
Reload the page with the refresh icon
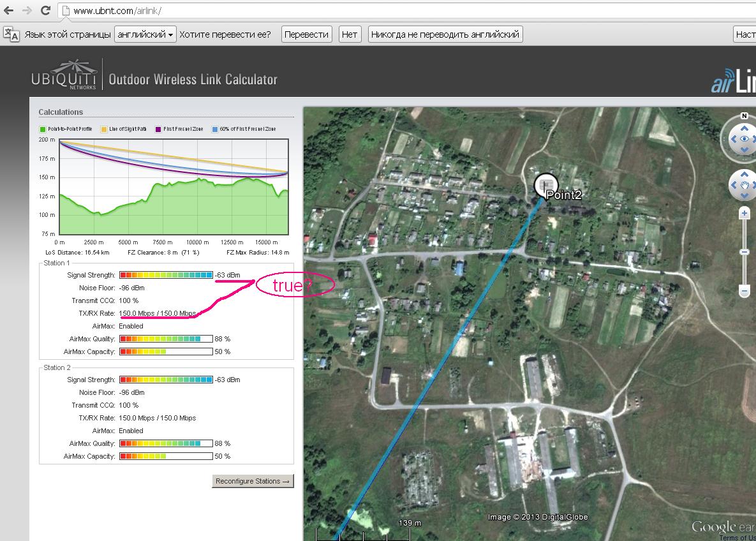click(x=45, y=11)
